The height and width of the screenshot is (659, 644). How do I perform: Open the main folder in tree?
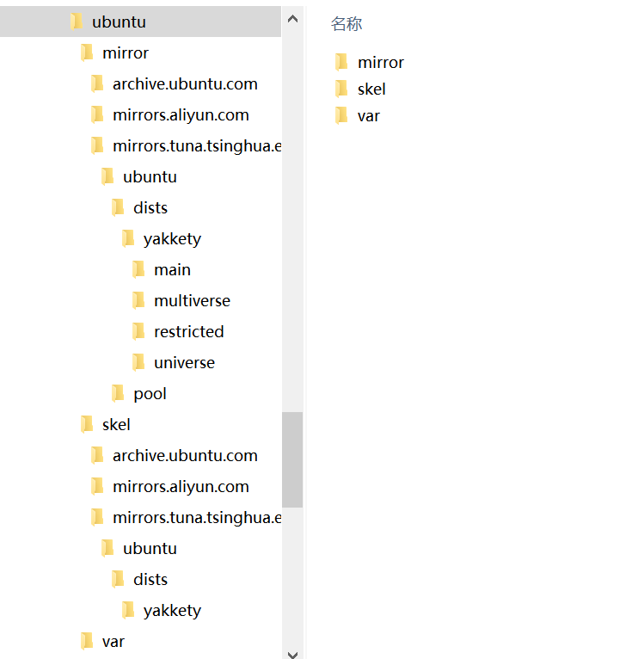click(x=172, y=270)
